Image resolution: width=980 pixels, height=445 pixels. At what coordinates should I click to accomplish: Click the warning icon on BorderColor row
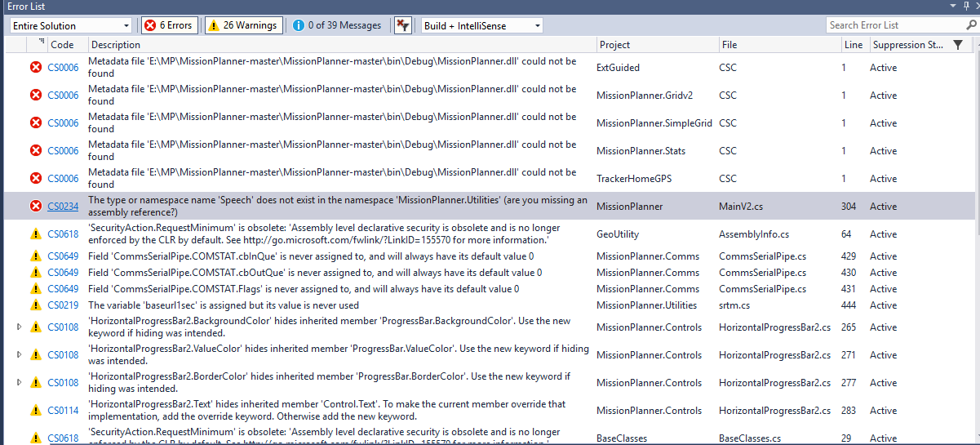[x=36, y=383]
